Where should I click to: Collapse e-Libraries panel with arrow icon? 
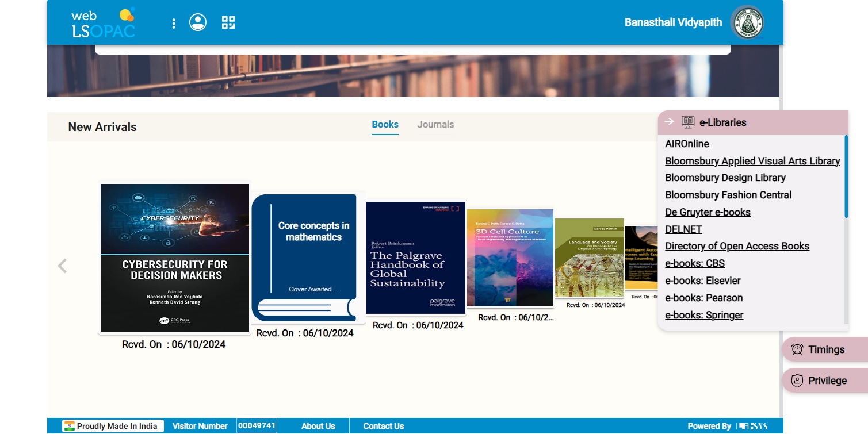pos(669,121)
